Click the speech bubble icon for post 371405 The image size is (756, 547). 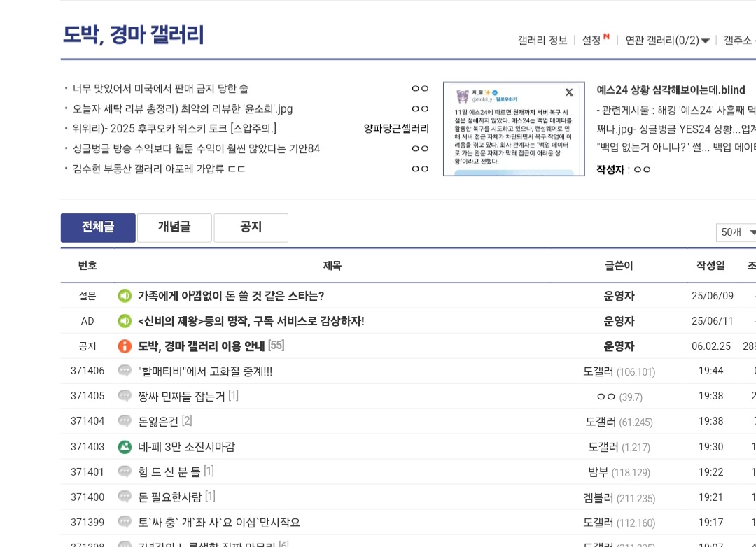pyautogui.click(x=125, y=396)
